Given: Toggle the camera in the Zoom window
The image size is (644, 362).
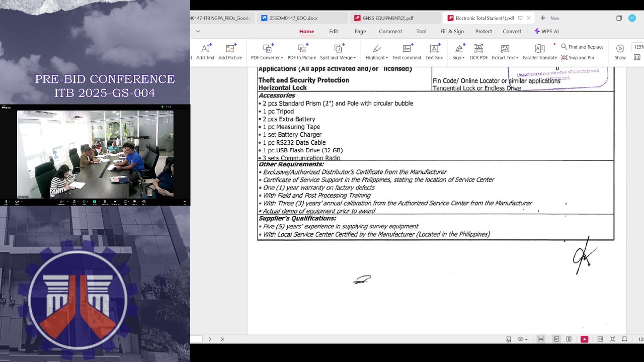Looking at the screenshot, I should pos(17,202).
